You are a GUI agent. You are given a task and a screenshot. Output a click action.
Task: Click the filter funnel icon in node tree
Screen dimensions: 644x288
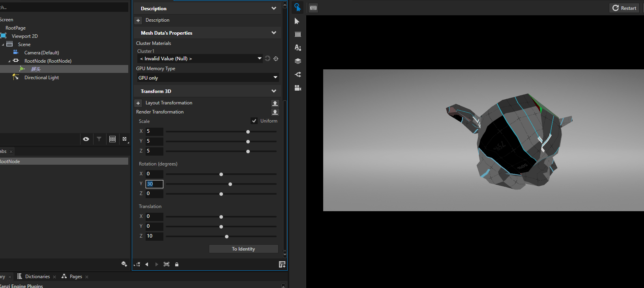(99, 139)
